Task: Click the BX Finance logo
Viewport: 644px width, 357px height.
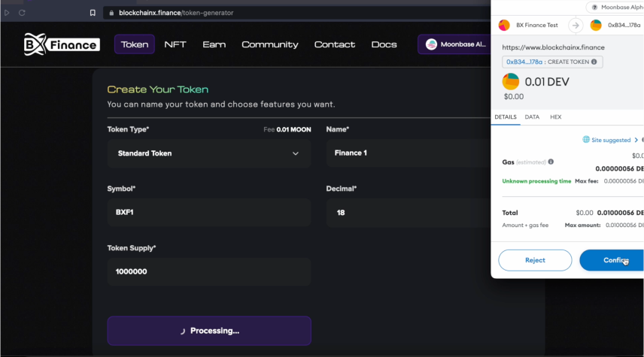Action: tap(62, 44)
